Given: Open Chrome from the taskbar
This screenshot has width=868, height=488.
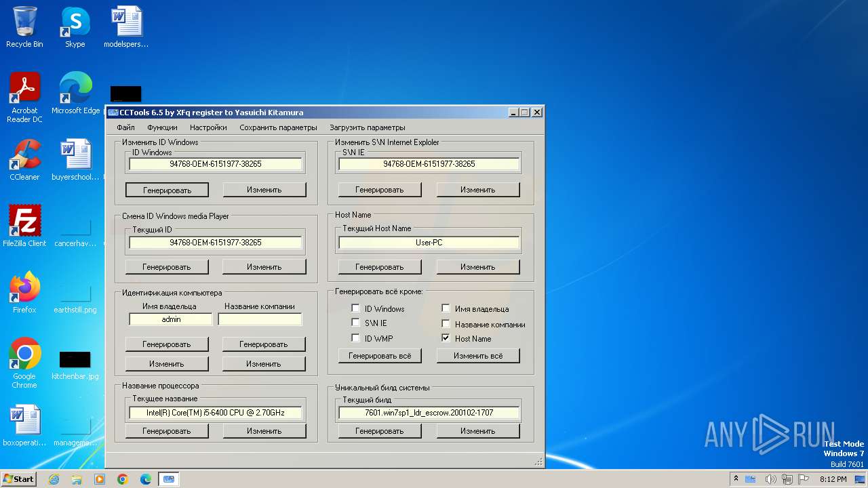Looking at the screenshot, I should coord(123,479).
